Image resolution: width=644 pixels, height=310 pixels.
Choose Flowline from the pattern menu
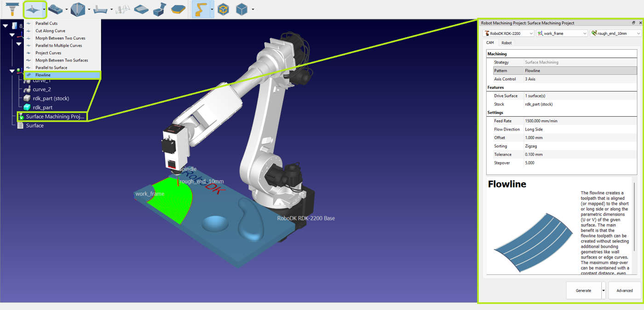tap(43, 75)
